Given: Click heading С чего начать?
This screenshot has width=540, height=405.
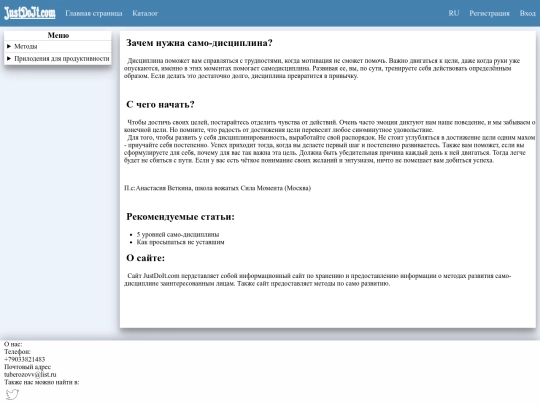Looking at the screenshot, I should coord(160,104).
